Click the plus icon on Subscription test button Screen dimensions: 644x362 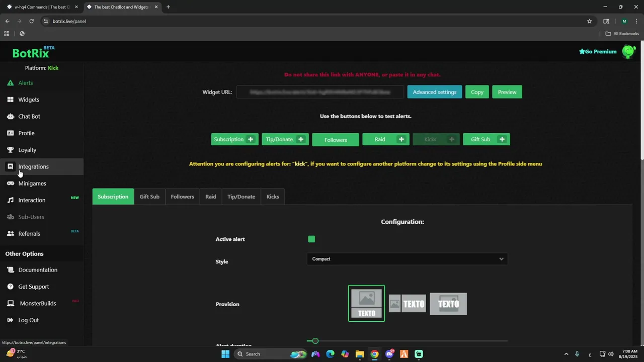251,139
